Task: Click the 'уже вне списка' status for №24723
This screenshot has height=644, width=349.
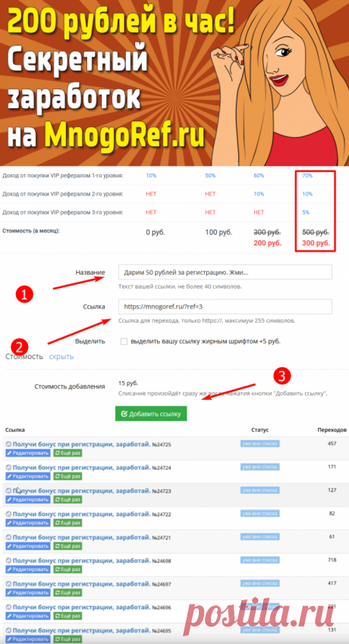Action: (x=260, y=490)
